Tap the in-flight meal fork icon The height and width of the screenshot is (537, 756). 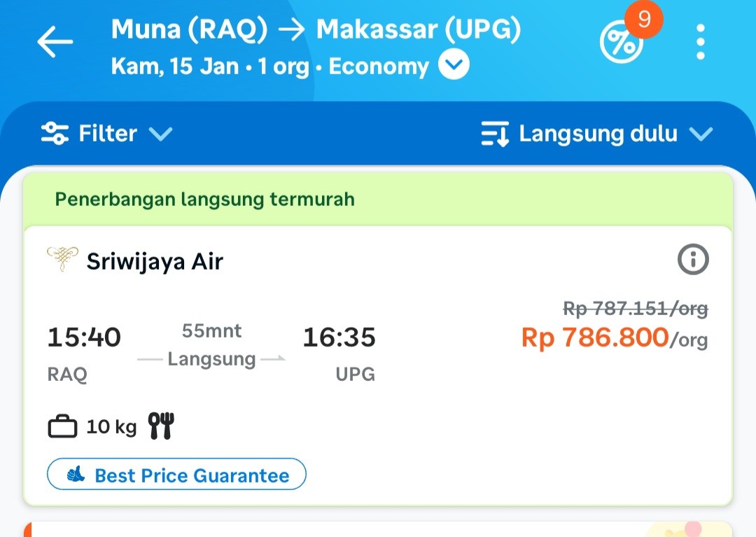click(x=161, y=426)
